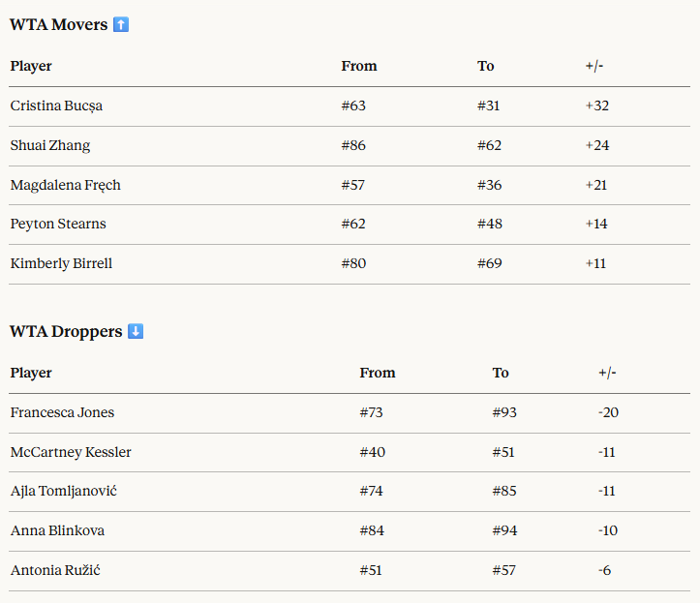The width and height of the screenshot is (700, 603).
Task: Click the +32 change value for Bucșa
Action: point(597,106)
